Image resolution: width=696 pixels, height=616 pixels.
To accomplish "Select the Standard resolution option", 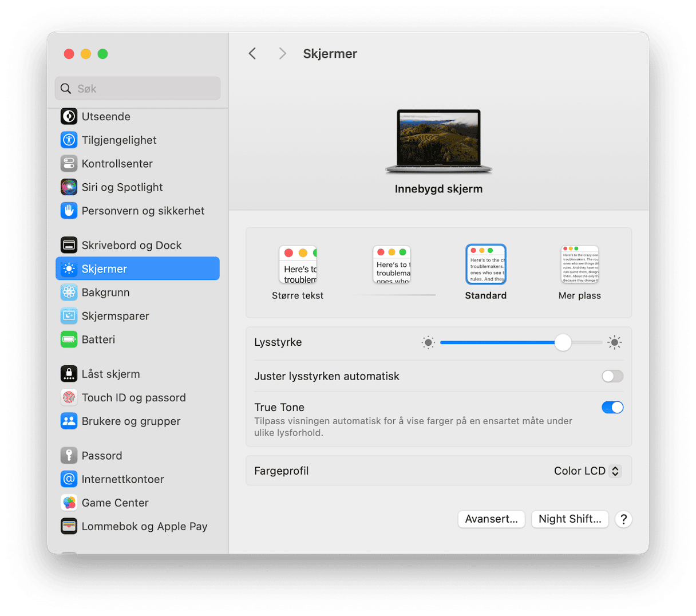I will [486, 273].
